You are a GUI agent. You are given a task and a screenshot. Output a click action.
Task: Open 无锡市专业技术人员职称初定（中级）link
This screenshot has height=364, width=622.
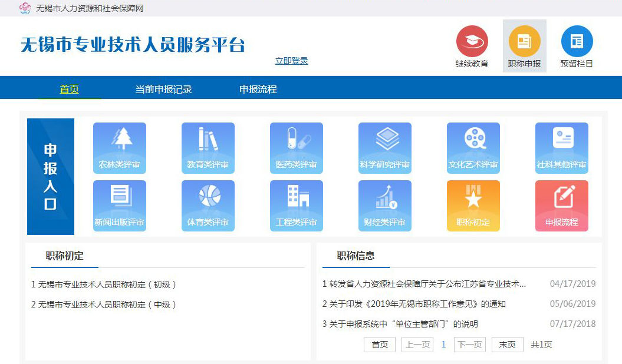pyautogui.click(x=104, y=304)
